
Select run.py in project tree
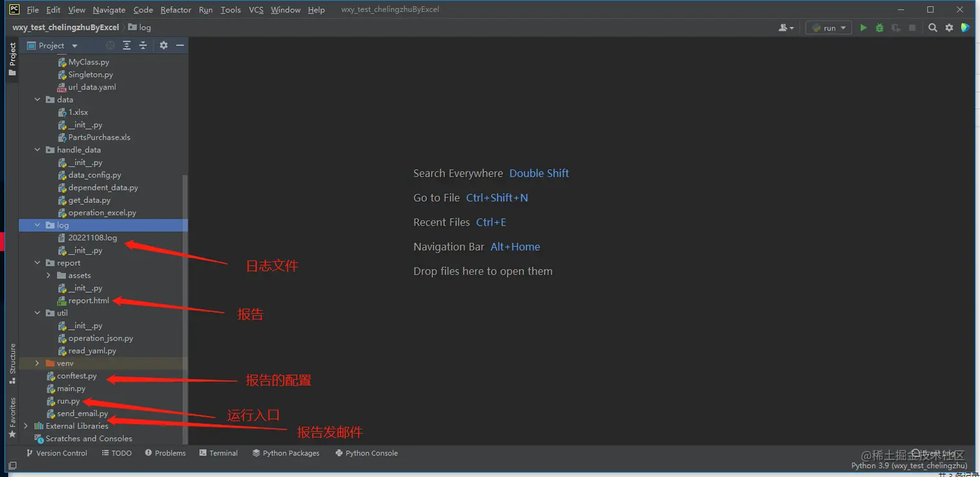tap(68, 401)
